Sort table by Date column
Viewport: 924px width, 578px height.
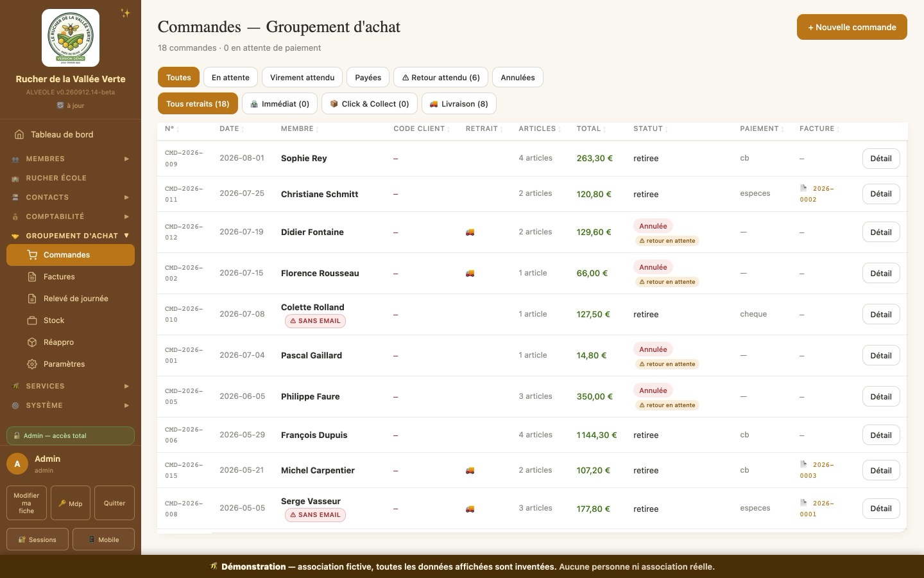pyautogui.click(x=232, y=129)
